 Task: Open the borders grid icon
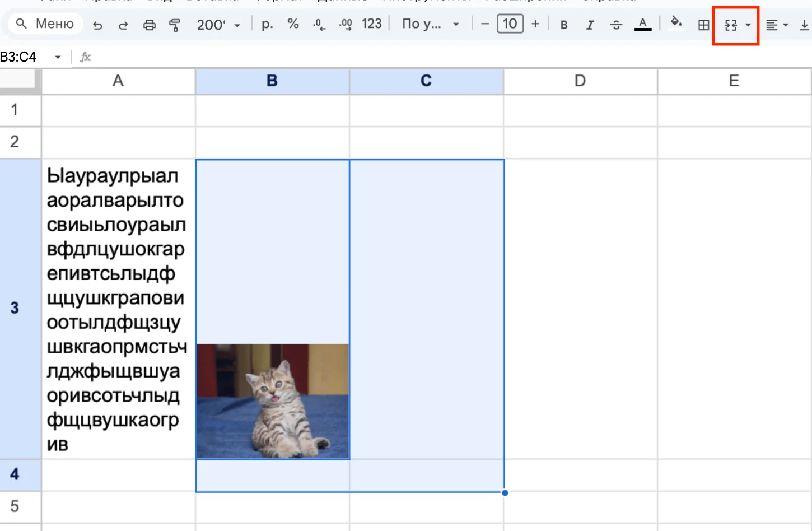coord(703,25)
